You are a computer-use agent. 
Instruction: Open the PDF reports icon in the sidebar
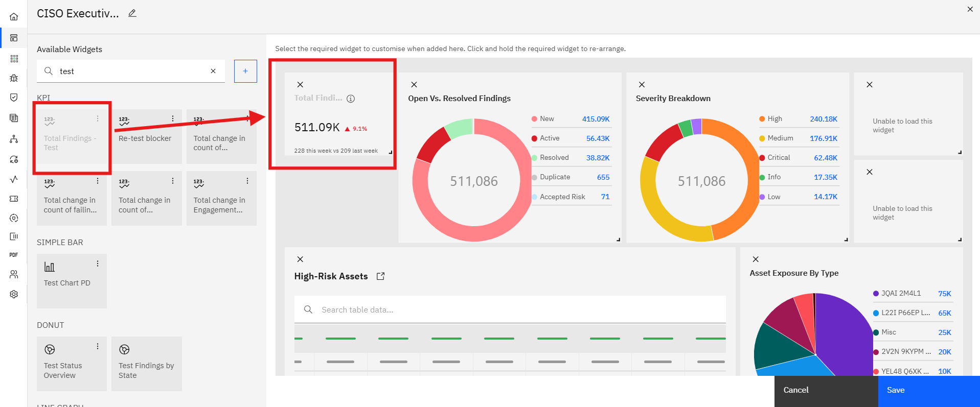(x=14, y=255)
